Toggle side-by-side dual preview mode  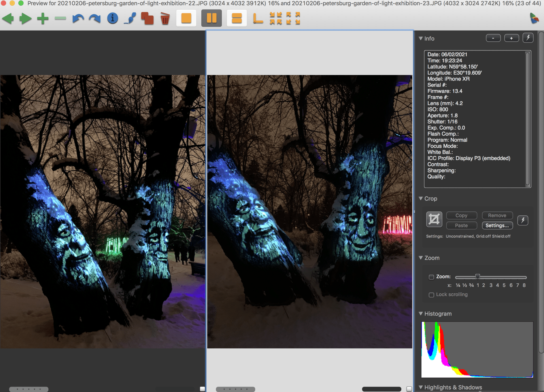click(212, 18)
